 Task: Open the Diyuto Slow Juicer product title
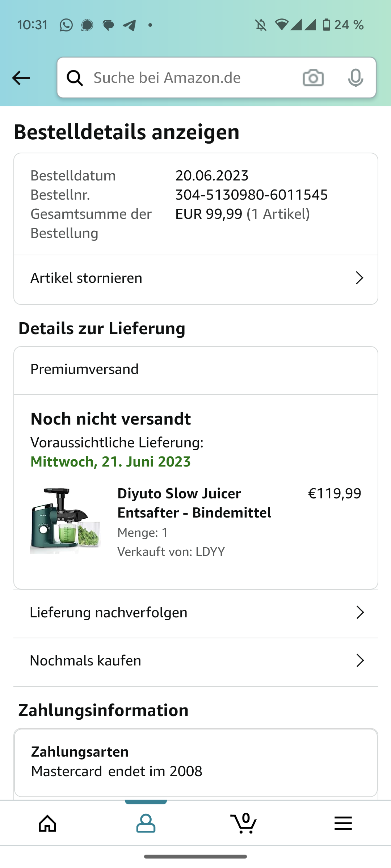pyautogui.click(x=194, y=503)
